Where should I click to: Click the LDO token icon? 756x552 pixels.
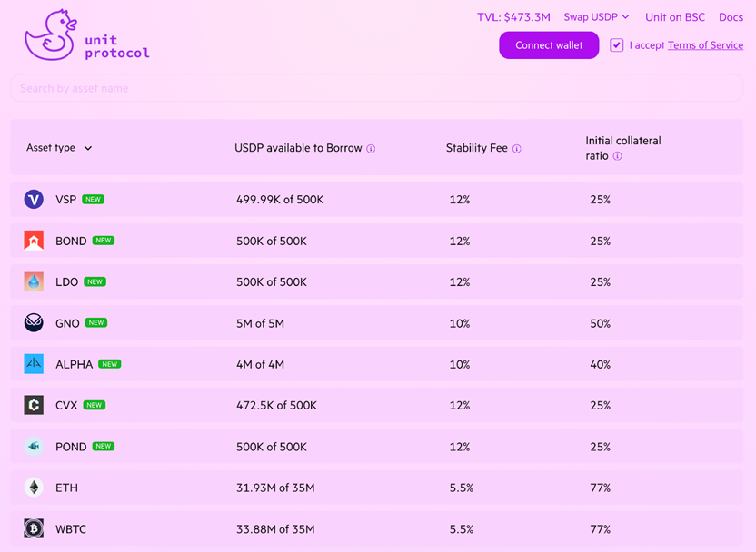click(34, 281)
